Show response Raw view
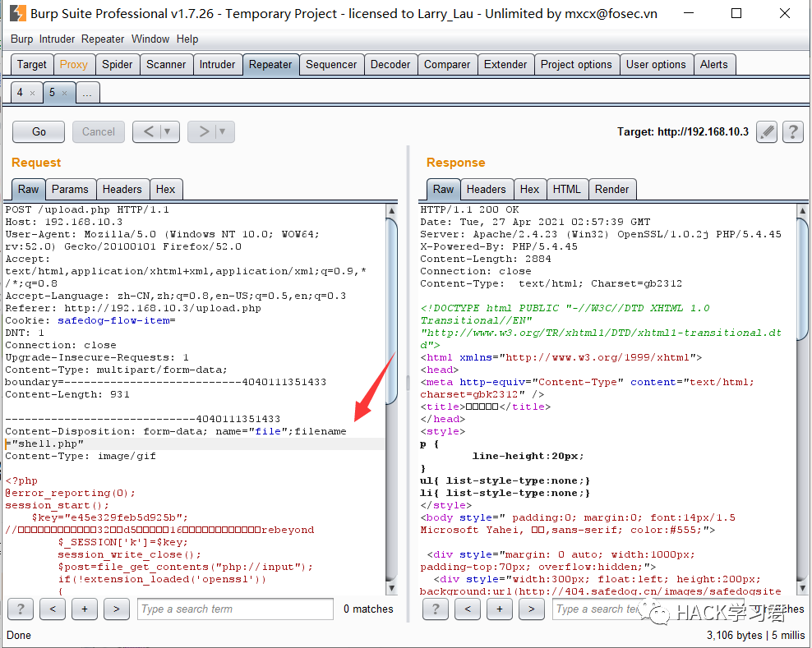 point(443,190)
